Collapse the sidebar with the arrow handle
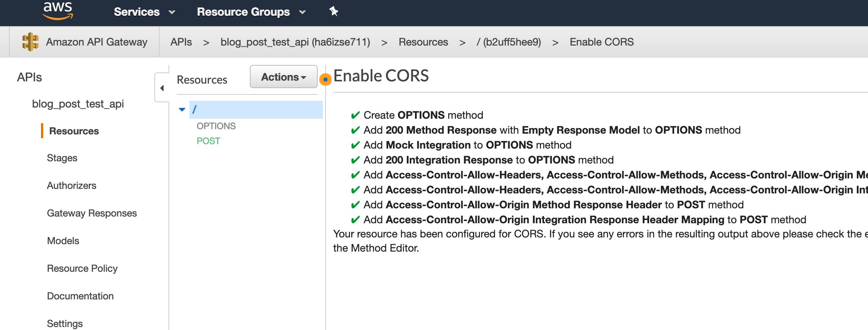 [x=162, y=88]
